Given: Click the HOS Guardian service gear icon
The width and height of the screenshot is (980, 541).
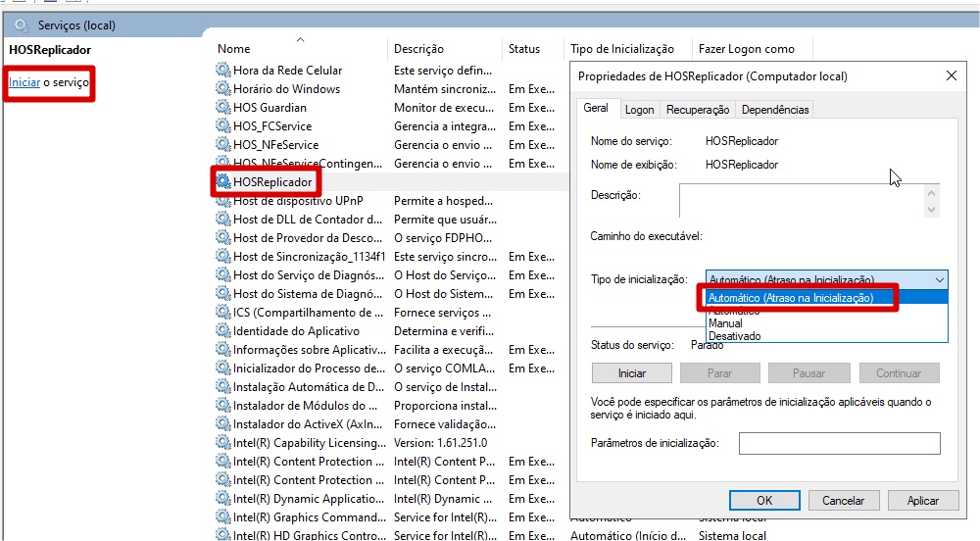Looking at the screenshot, I should click(223, 108).
